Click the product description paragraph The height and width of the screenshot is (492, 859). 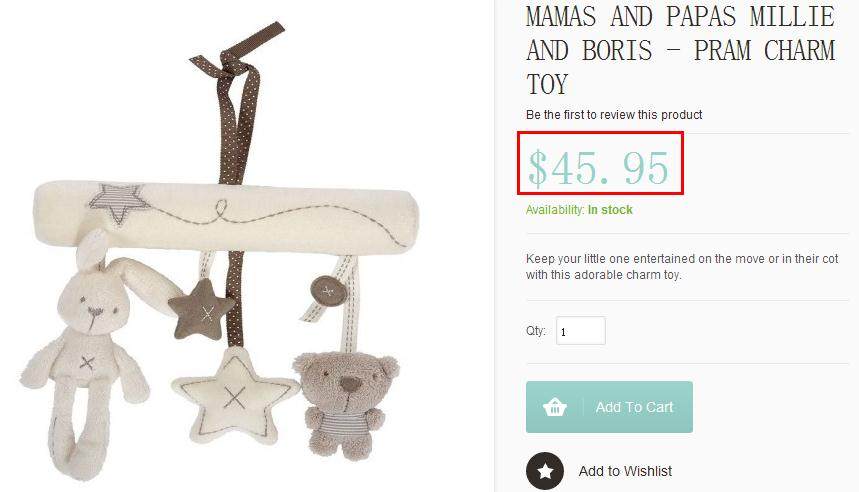[682, 267]
